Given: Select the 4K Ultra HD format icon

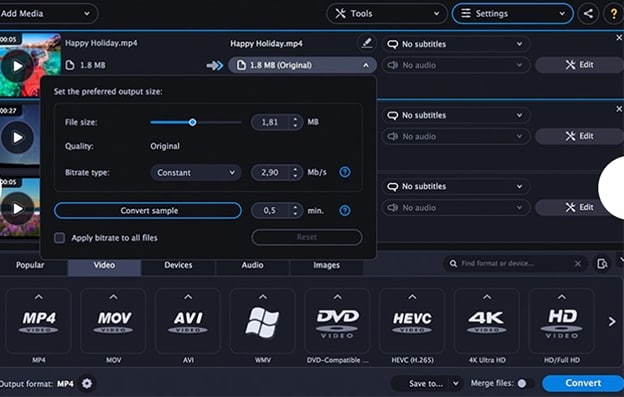Looking at the screenshot, I should [487, 321].
